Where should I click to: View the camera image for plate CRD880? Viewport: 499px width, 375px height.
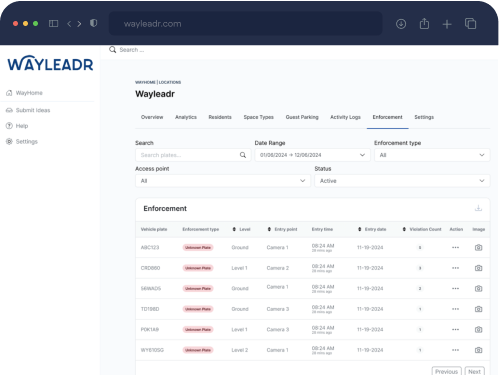tap(478, 268)
